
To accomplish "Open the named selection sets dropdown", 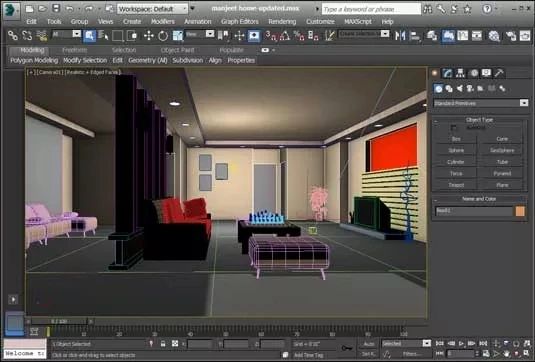I will pos(364,34).
